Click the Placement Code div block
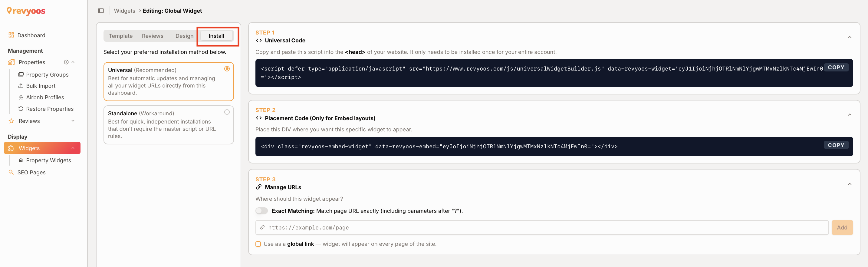The image size is (868, 267). (554, 146)
